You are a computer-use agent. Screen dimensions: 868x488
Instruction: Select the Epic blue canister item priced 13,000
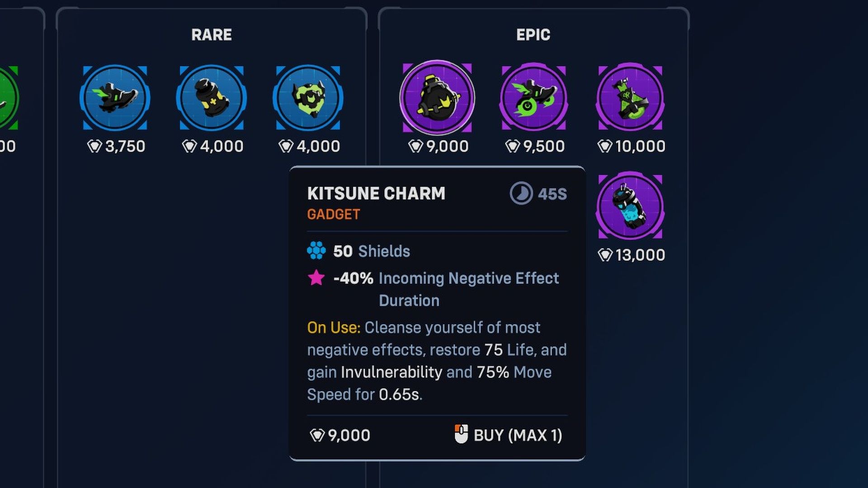click(630, 206)
